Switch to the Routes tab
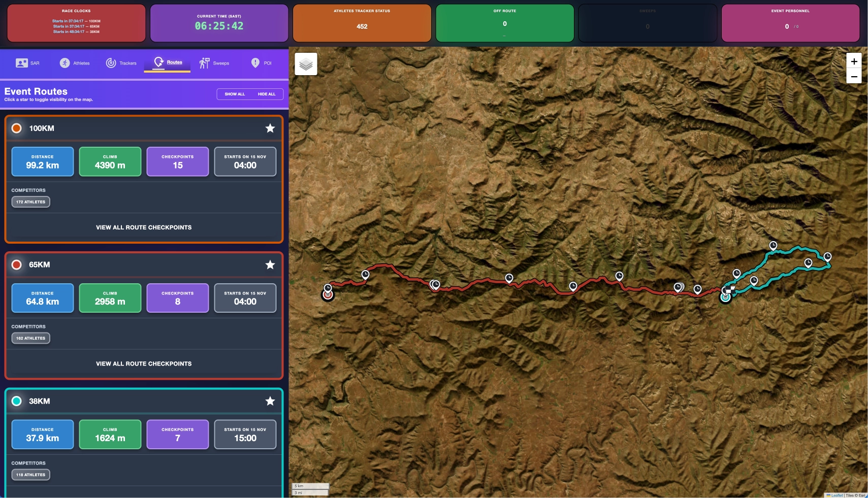The height and width of the screenshot is (498, 868). coord(167,62)
